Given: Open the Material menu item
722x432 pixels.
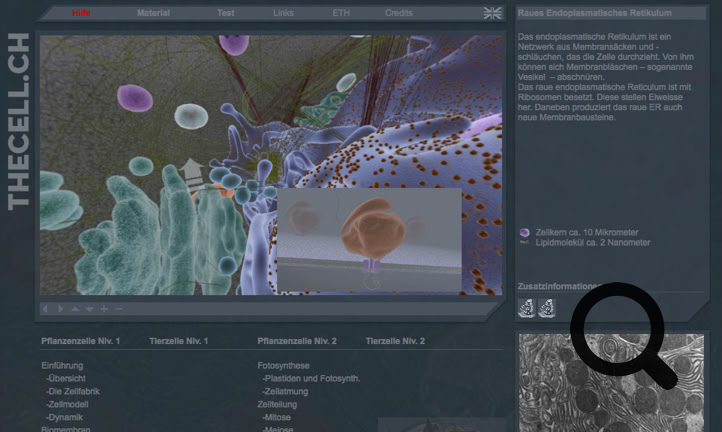Looking at the screenshot, I should [153, 13].
